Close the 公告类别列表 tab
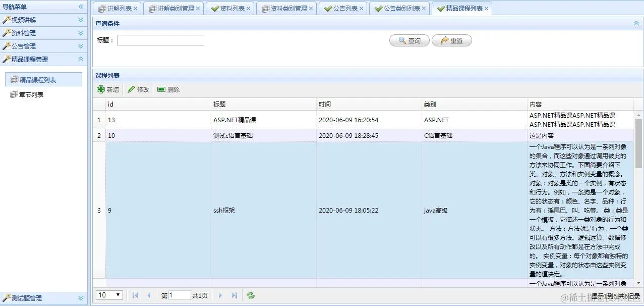 coord(424,9)
